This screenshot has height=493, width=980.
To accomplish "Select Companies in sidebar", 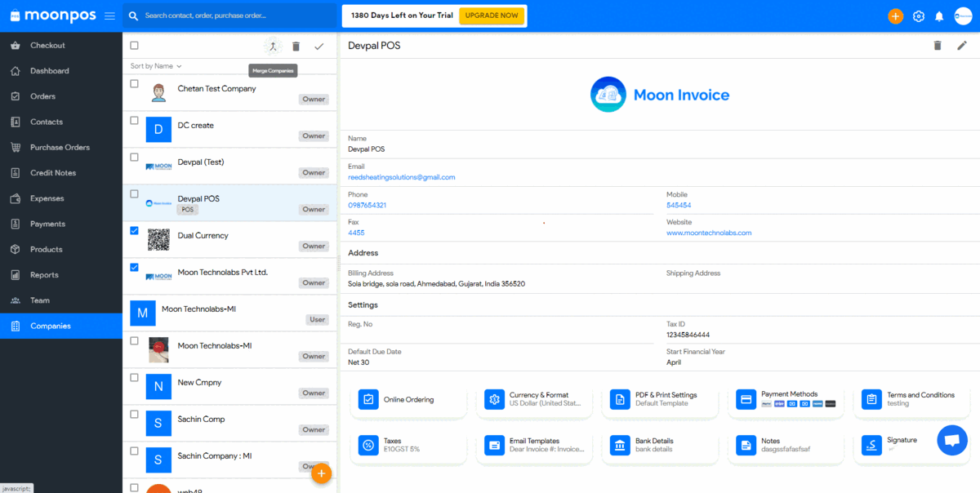I will point(61,326).
